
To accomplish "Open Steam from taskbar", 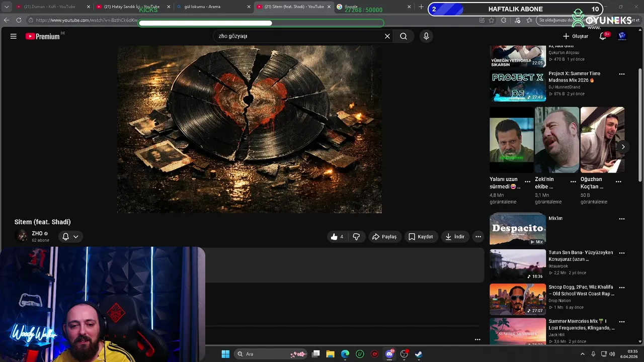I will click(x=419, y=354).
